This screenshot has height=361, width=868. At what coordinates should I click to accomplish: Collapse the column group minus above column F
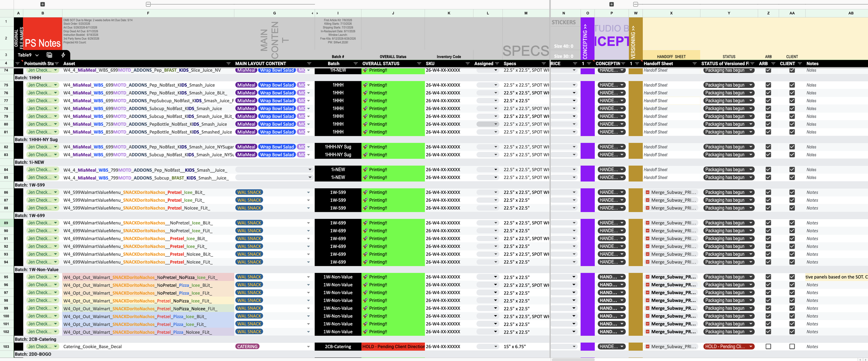[x=148, y=4]
